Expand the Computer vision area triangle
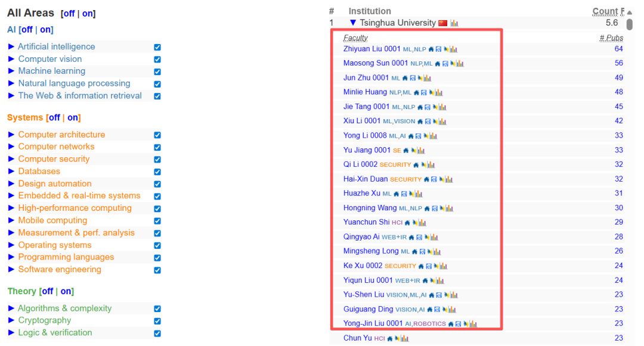644x346 pixels. click(x=11, y=59)
